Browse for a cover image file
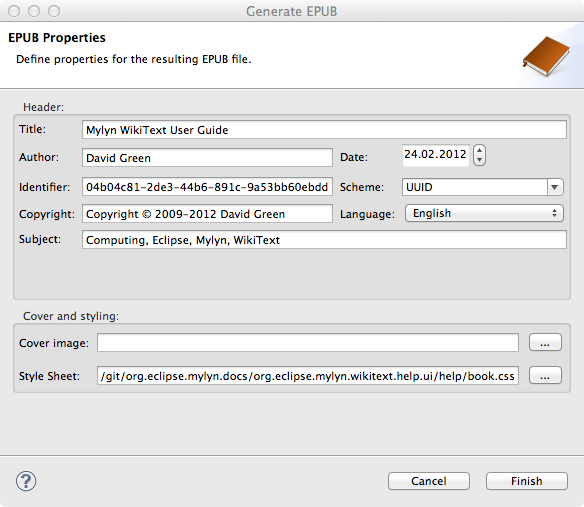584x507 pixels. coord(545,342)
